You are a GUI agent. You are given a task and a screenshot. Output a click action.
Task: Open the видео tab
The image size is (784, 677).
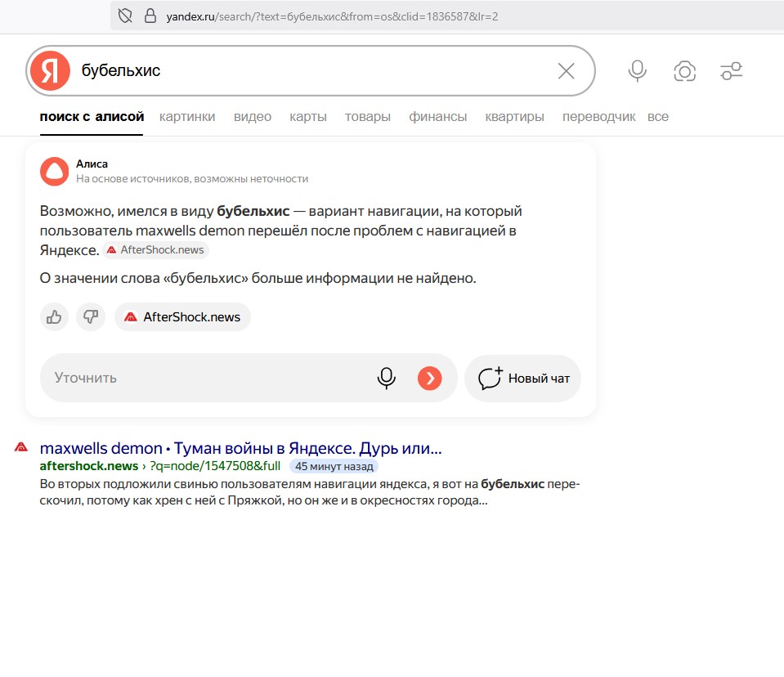(x=253, y=117)
